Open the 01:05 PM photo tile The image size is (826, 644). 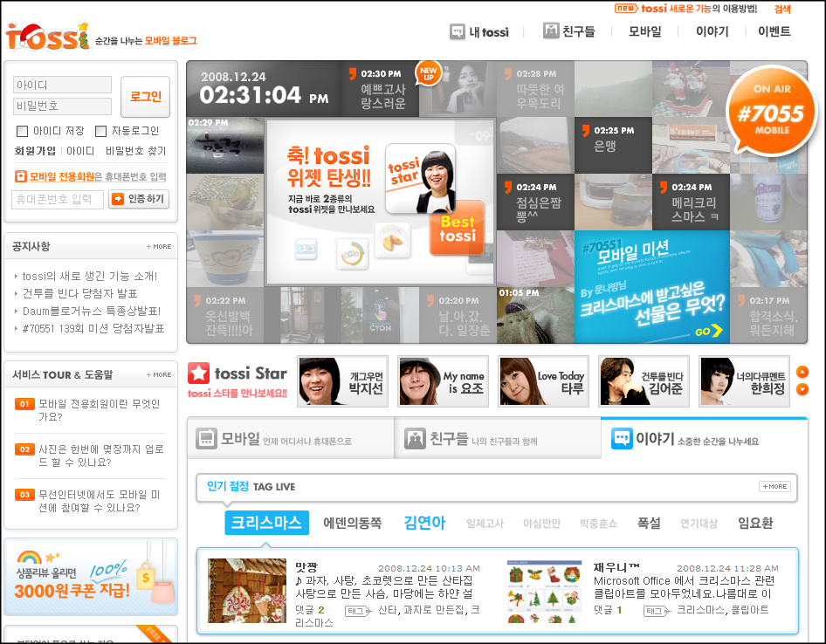click(x=535, y=315)
